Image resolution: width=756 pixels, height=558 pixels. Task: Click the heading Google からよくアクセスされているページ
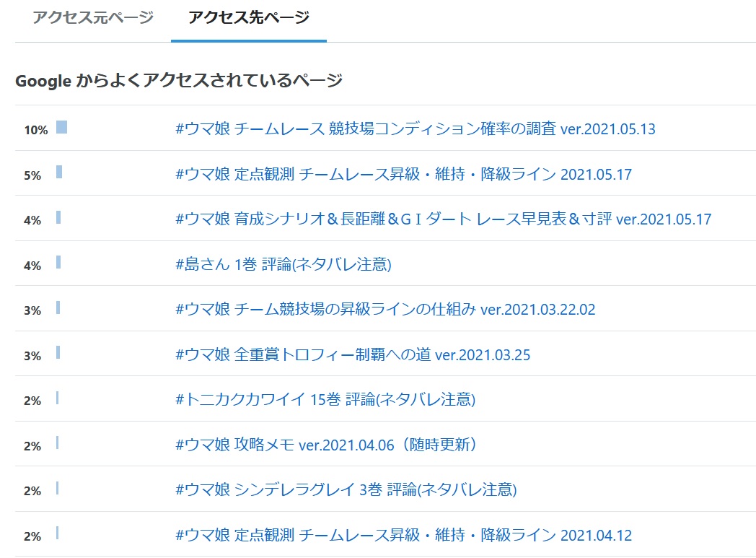point(179,80)
